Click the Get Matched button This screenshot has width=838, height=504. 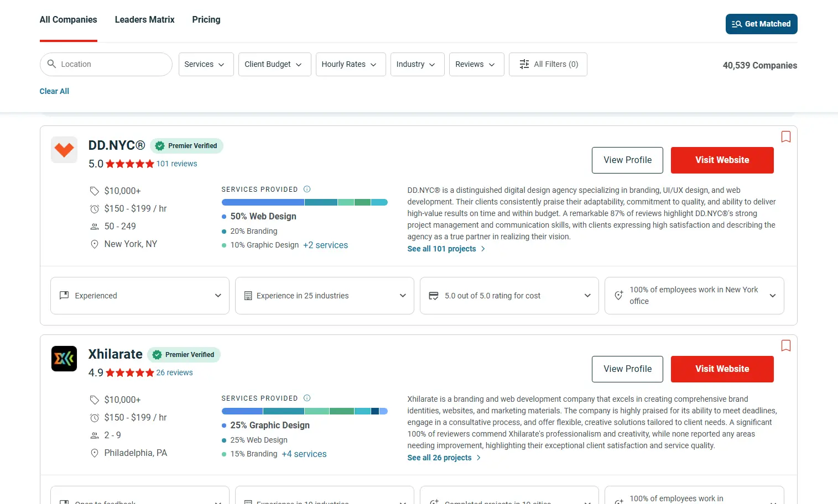(762, 24)
